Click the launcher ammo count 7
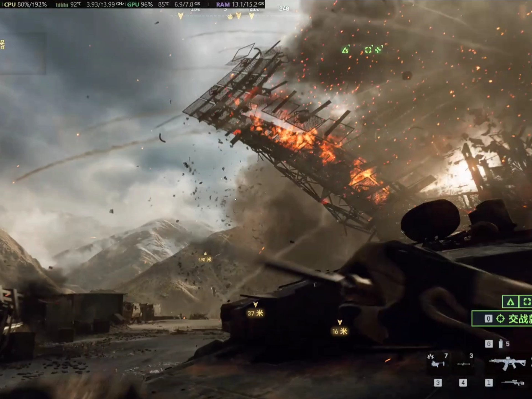This screenshot has width=532, height=399. pos(446,356)
